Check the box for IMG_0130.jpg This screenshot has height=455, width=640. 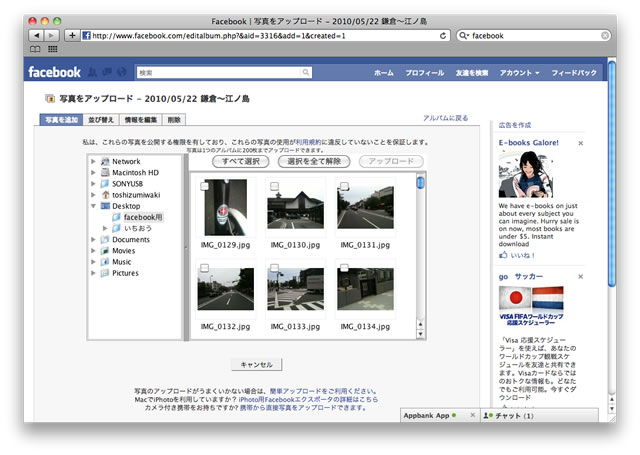[275, 186]
